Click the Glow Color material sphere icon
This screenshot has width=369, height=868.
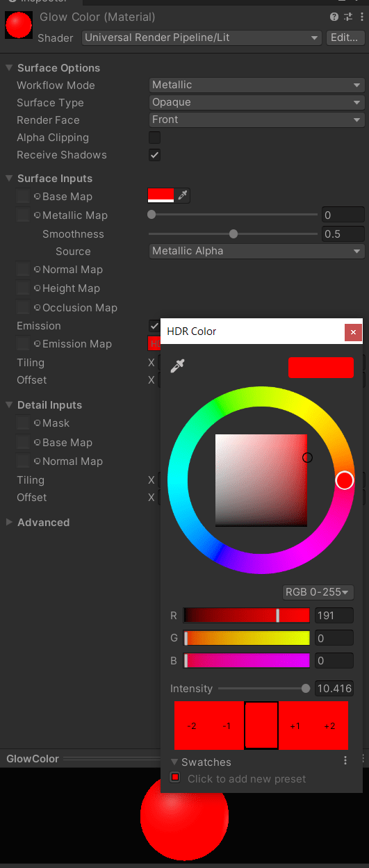pyautogui.click(x=19, y=24)
